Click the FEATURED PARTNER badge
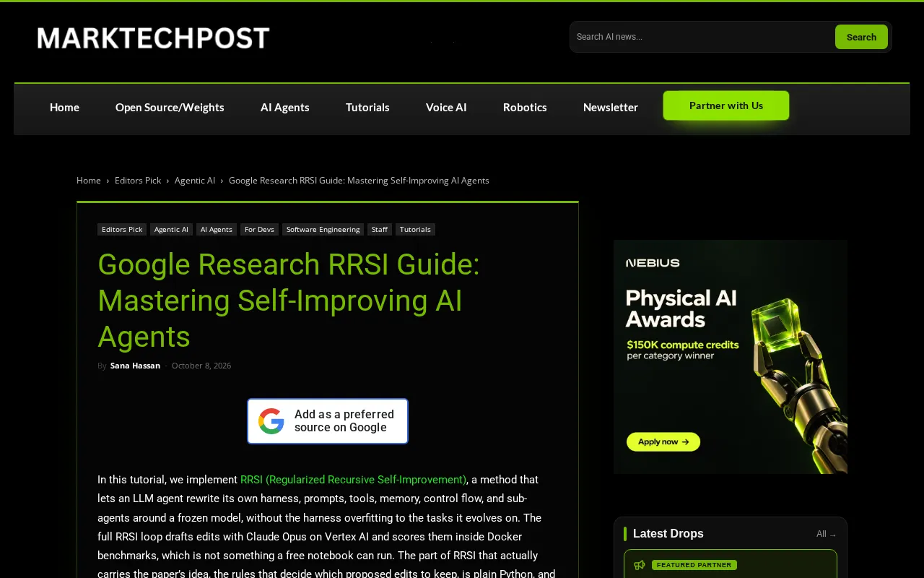 pyautogui.click(x=694, y=565)
